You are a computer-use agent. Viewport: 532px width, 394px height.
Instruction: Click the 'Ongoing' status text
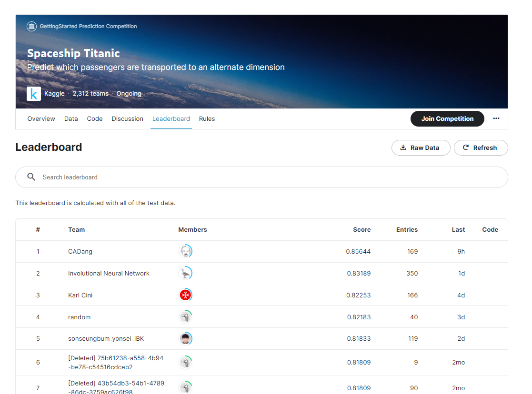(x=129, y=94)
